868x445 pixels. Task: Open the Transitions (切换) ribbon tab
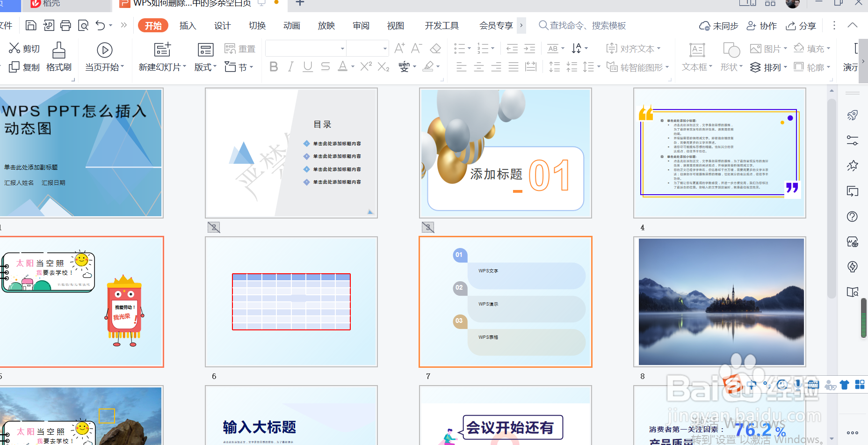257,25
